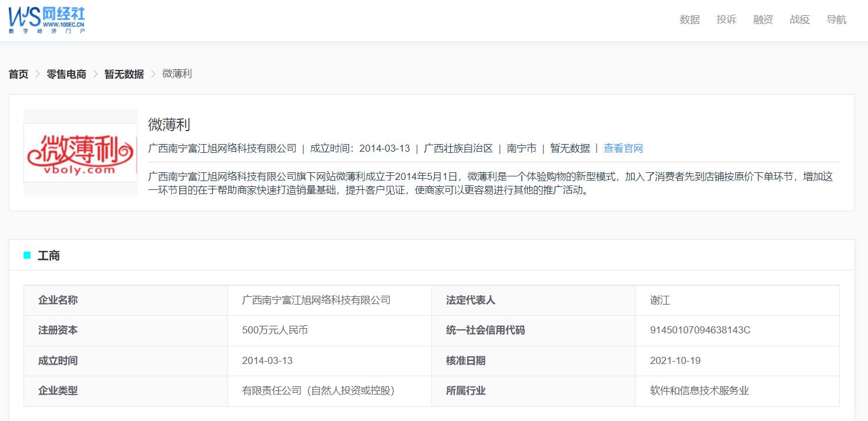
Task: Click the 网经社 WJS site logo
Action: [47, 20]
